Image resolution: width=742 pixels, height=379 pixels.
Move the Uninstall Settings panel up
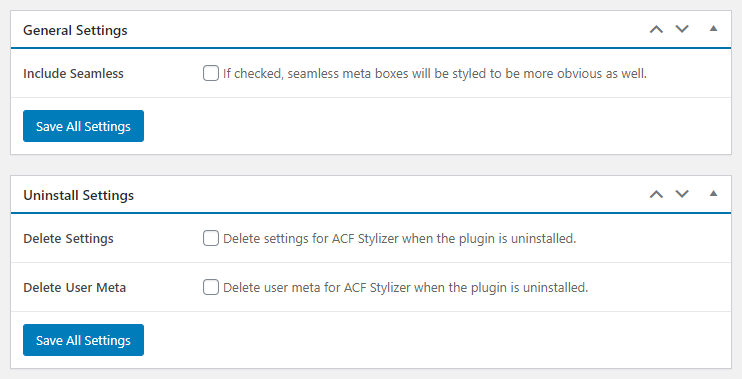click(x=656, y=194)
